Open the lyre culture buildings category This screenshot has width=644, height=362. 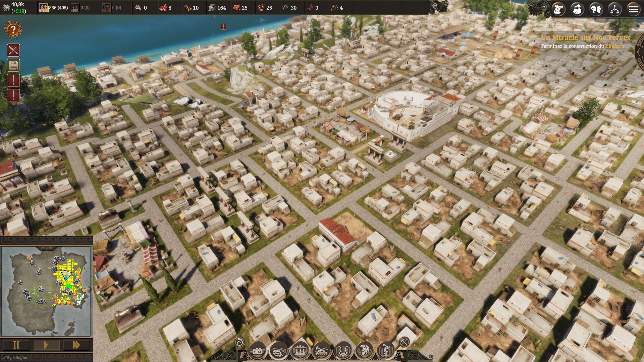pos(343,351)
